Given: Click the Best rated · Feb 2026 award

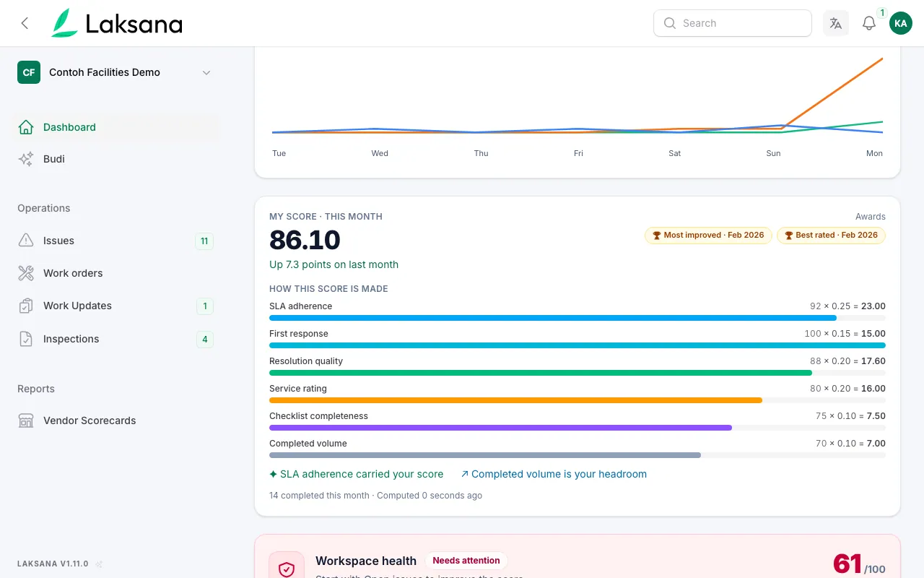Looking at the screenshot, I should (x=831, y=236).
